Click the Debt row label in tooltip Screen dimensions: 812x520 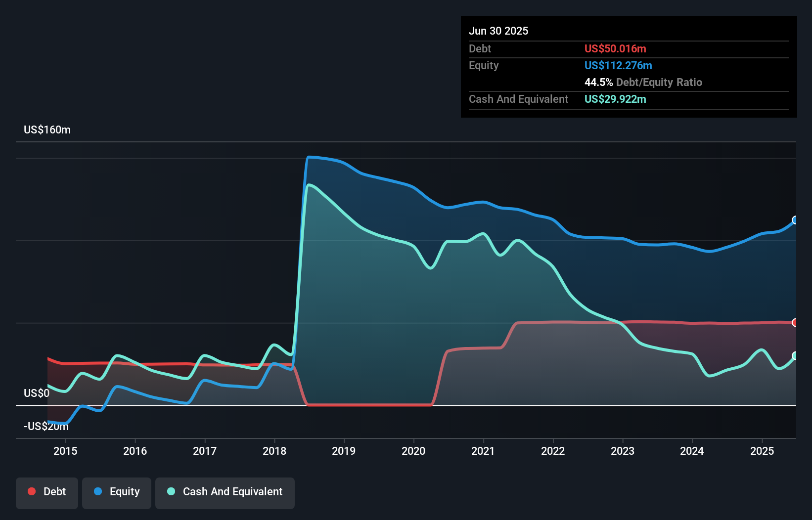coord(480,48)
